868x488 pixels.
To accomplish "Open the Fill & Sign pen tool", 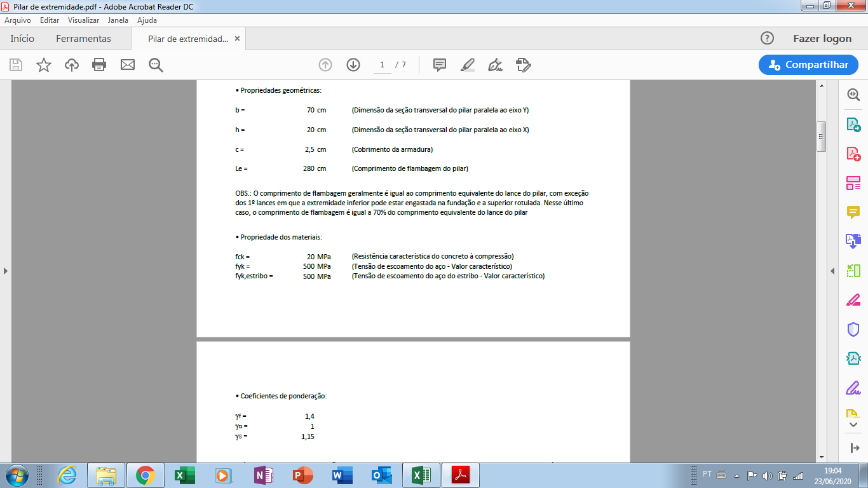I will coord(496,65).
